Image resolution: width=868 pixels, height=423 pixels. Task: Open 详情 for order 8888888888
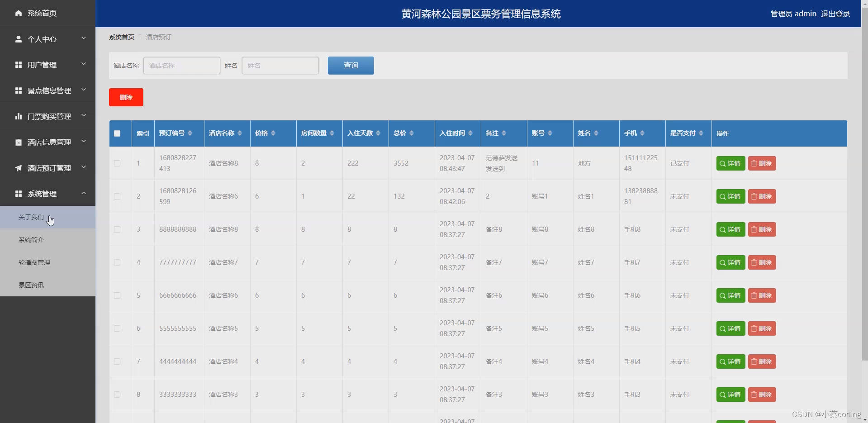[731, 229]
